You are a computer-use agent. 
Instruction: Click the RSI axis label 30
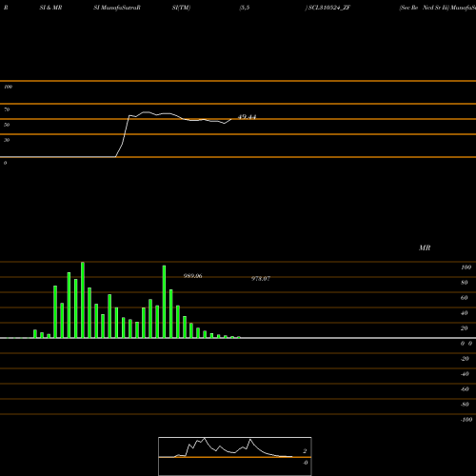tap(7, 140)
